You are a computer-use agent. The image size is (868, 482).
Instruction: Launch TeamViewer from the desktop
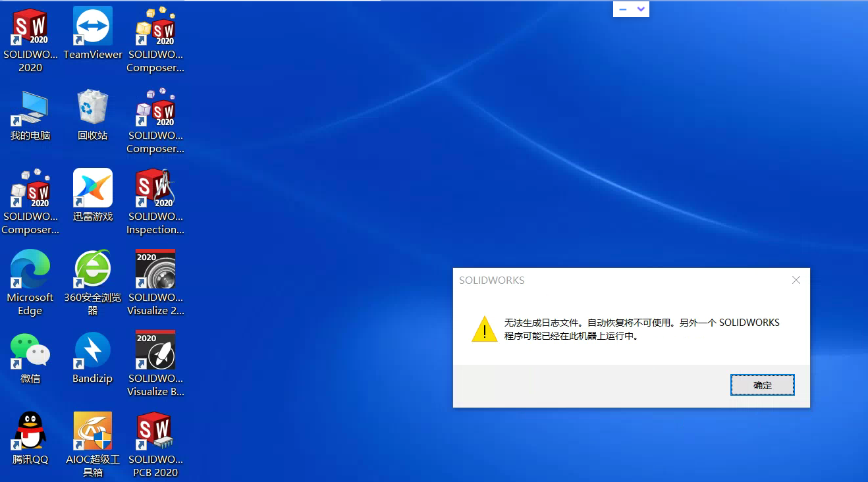click(93, 26)
